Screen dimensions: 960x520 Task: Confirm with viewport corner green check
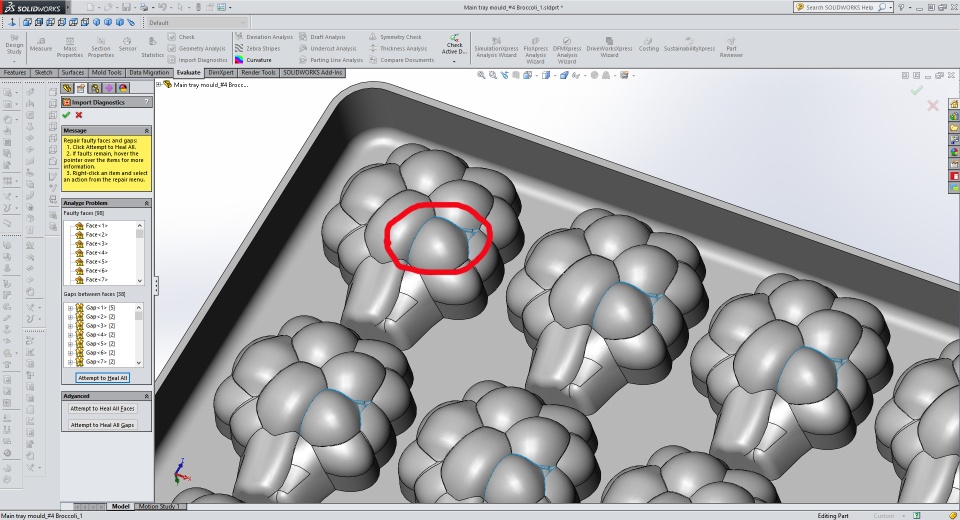(916, 91)
